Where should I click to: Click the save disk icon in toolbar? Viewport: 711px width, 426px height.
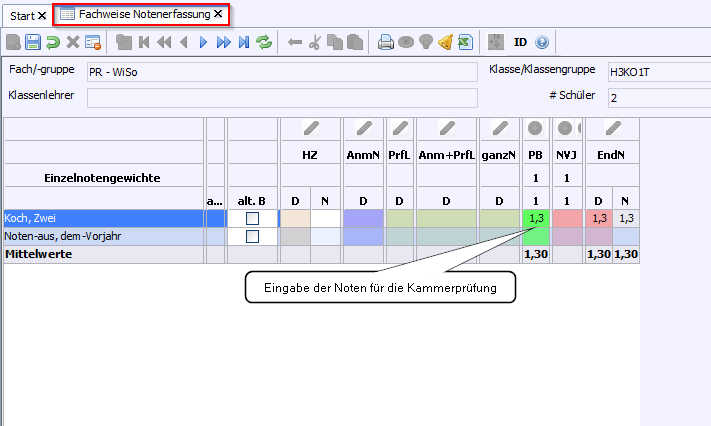pyautogui.click(x=32, y=42)
